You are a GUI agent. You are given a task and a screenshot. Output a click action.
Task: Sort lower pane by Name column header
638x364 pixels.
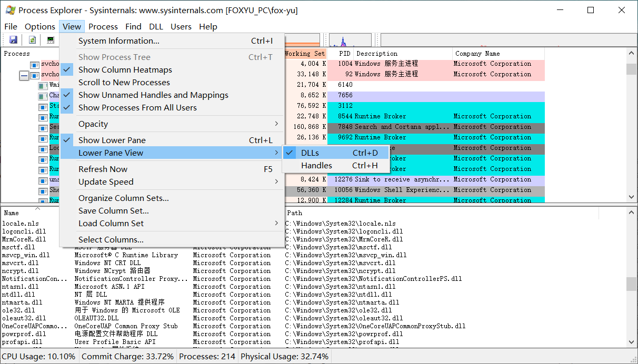[31, 213]
